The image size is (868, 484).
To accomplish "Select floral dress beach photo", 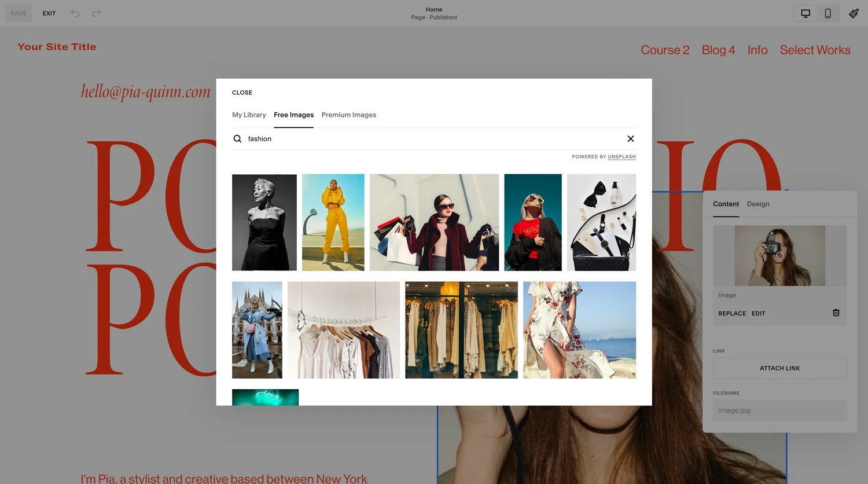I will pos(579,330).
